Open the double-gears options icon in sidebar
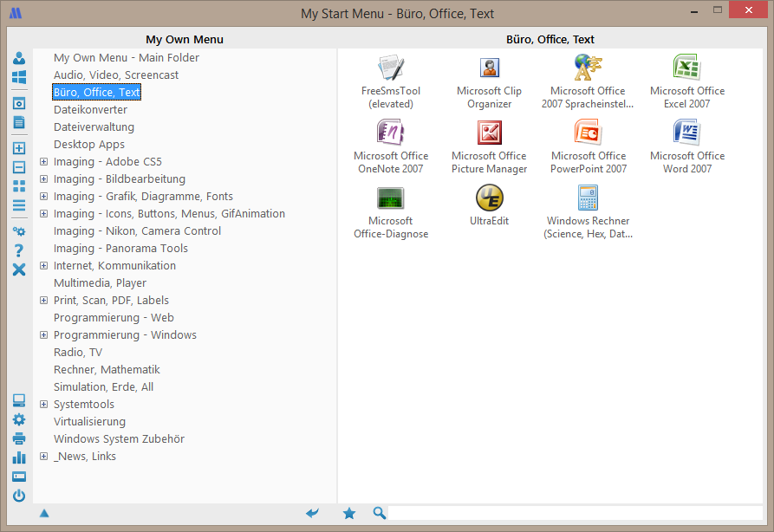The width and height of the screenshot is (774, 532). pyautogui.click(x=19, y=231)
